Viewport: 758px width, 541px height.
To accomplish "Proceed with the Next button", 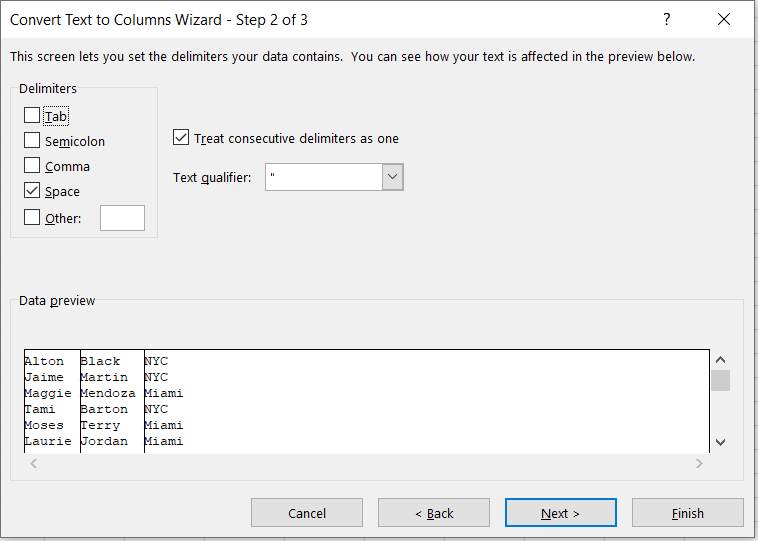I will pos(560,513).
